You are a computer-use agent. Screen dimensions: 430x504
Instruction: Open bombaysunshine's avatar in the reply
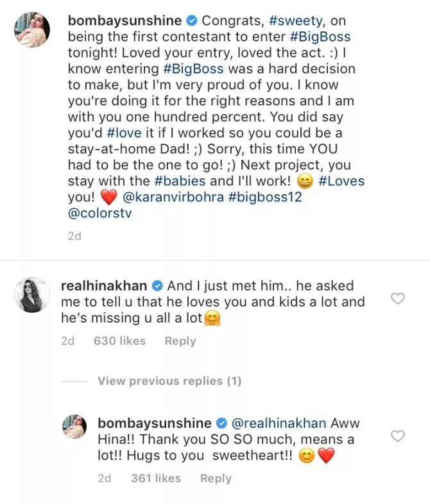tap(74, 427)
